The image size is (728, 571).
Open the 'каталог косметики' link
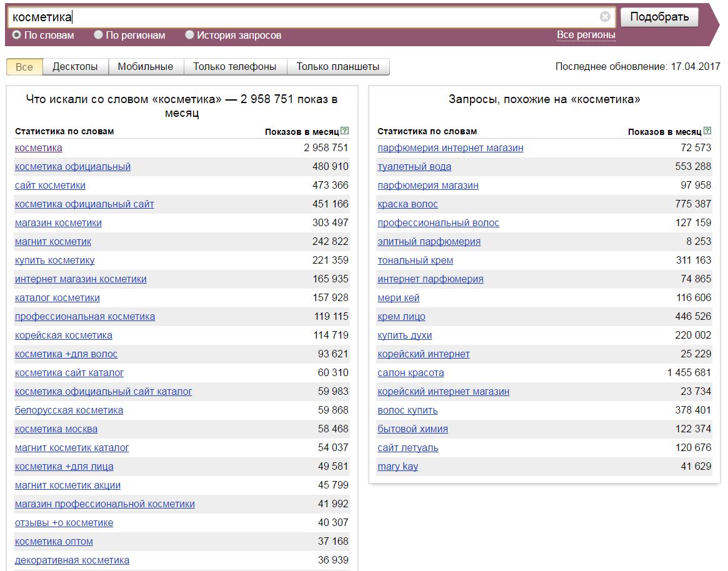(x=57, y=298)
